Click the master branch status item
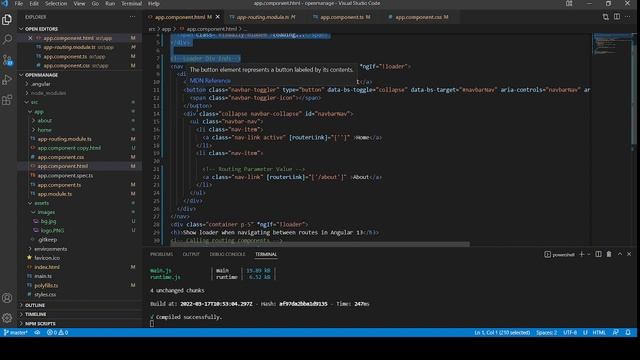Viewport: 640px width, 360px height. click(16, 333)
